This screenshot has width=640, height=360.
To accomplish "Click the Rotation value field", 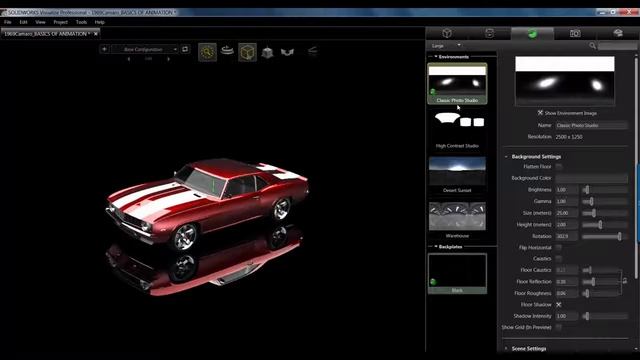I will 567,236.
